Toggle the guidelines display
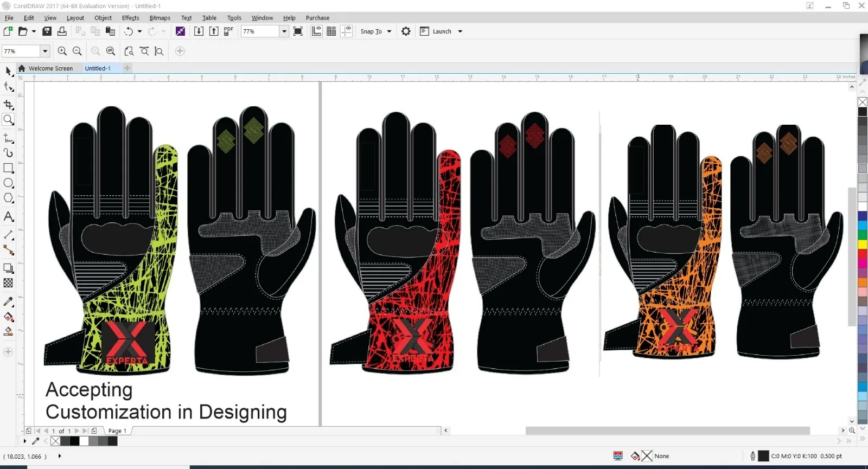This screenshot has height=469, width=868. [347, 31]
